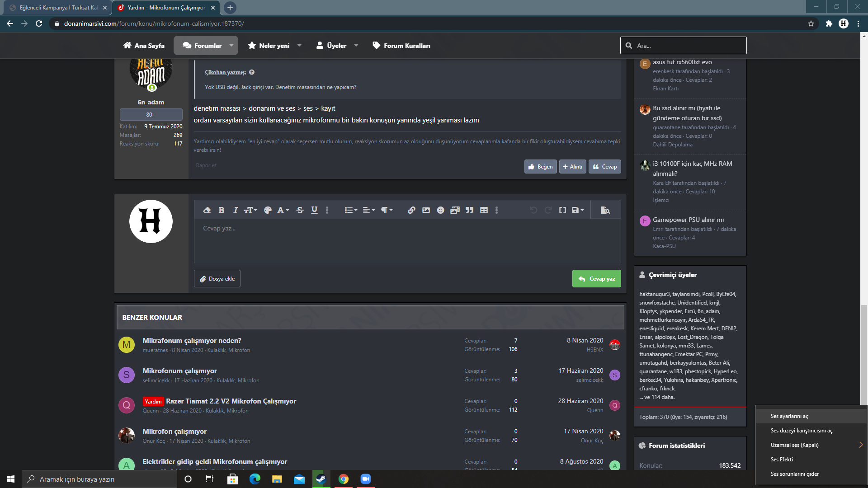868x488 pixels.
Task: Select 'Ses ayarlarını aç' context menu entry
Action: 789,416
